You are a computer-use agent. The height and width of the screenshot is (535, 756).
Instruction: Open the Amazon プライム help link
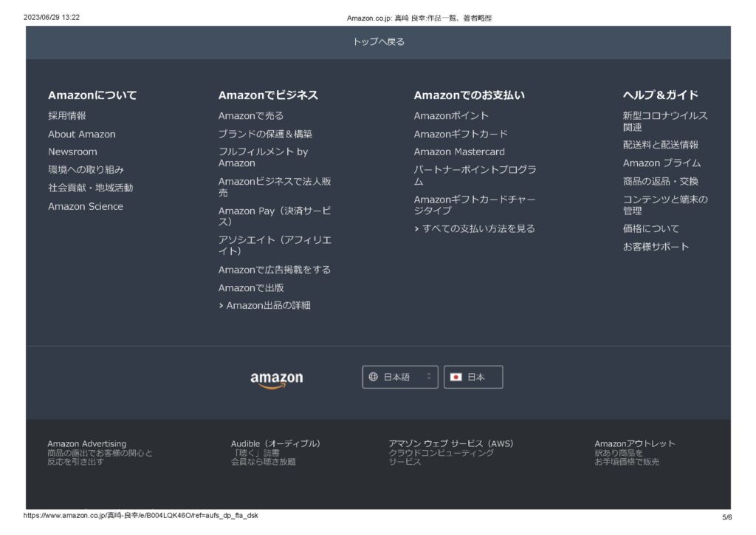click(661, 163)
